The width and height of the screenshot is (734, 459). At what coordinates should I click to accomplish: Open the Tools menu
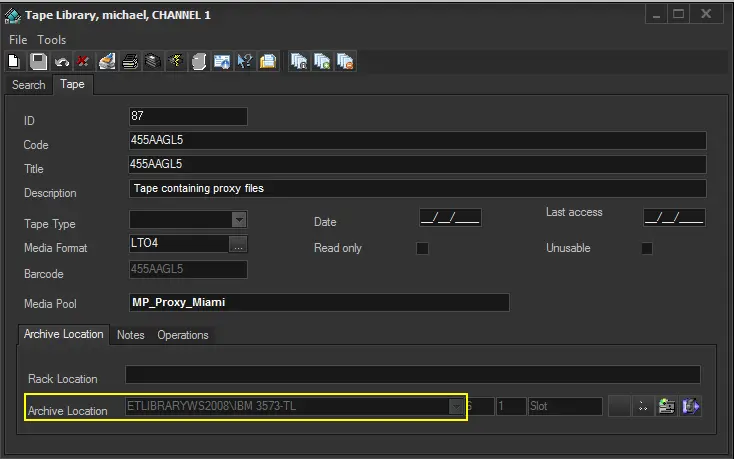pyautogui.click(x=52, y=39)
